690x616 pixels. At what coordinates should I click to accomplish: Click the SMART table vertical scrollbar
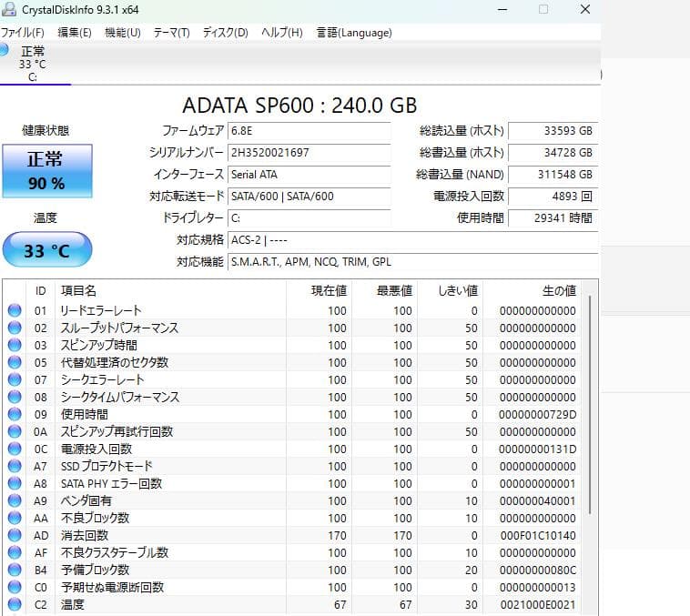click(x=590, y=405)
